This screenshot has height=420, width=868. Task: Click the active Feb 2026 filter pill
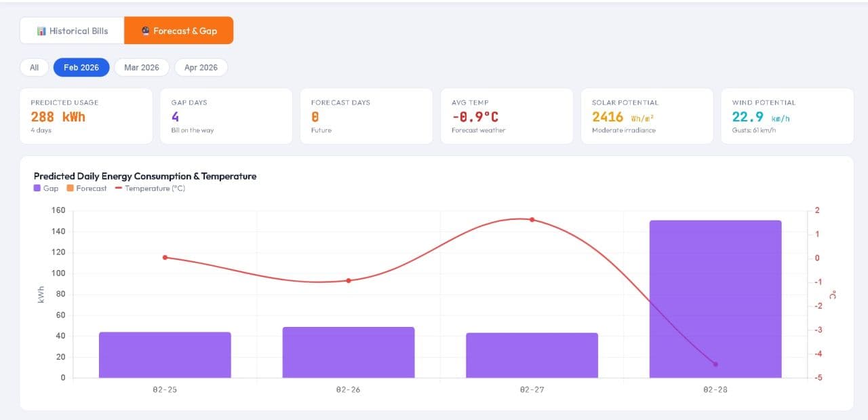(81, 67)
